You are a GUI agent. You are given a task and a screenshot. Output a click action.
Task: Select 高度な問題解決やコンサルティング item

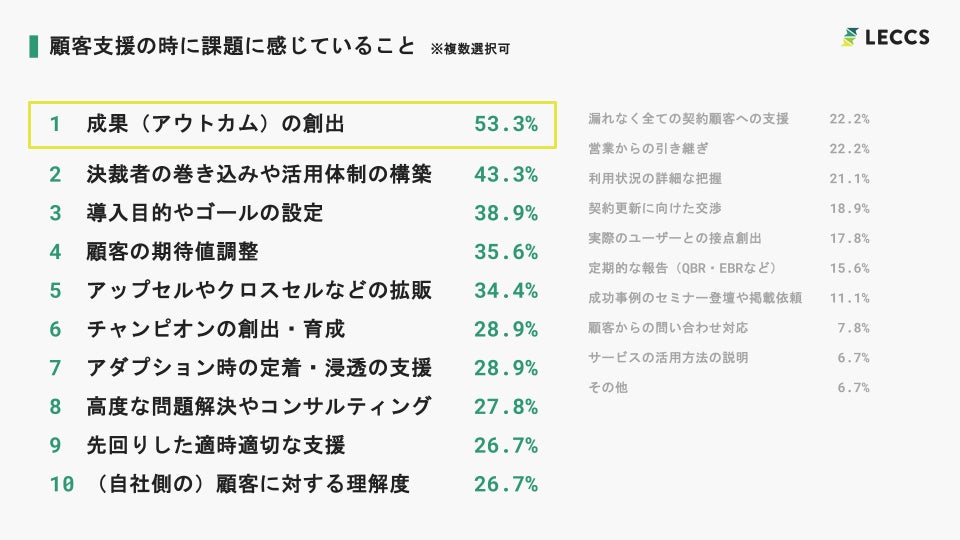(259, 406)
